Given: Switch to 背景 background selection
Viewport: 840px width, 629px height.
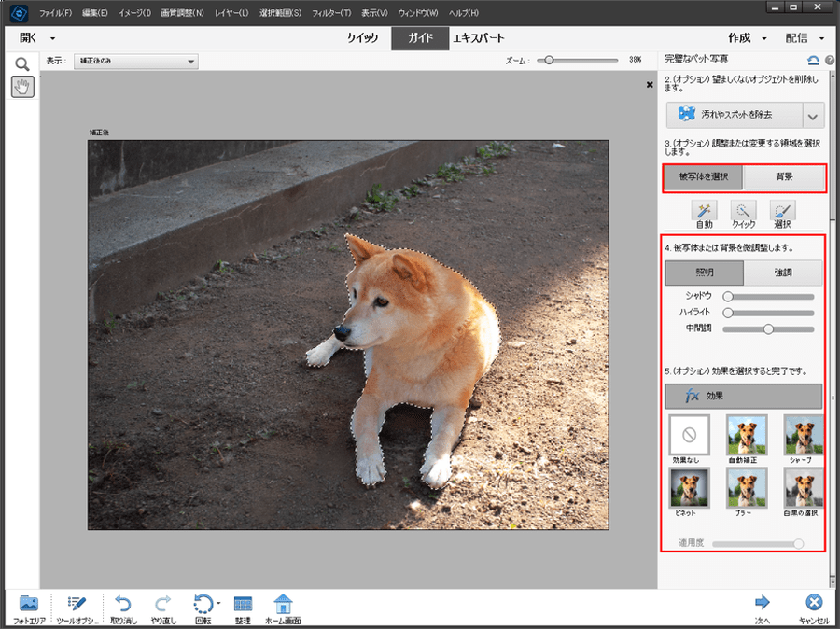Looking at the screenshot, I should (x=784, y=176).
